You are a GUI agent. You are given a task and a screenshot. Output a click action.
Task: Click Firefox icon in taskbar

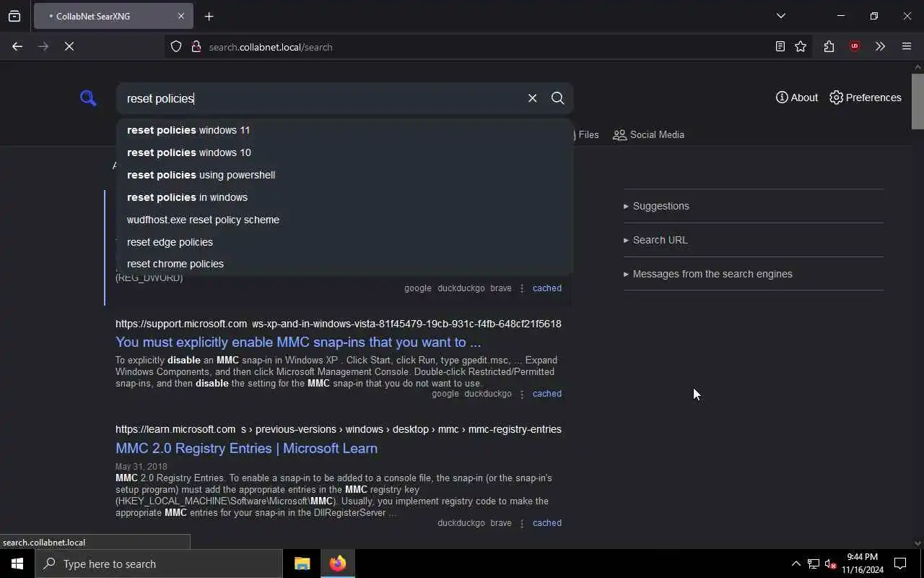tap(337, 564)
